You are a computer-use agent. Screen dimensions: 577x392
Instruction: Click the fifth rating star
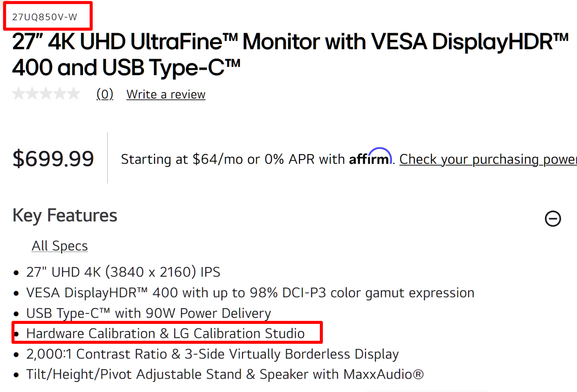pos(74,93)
